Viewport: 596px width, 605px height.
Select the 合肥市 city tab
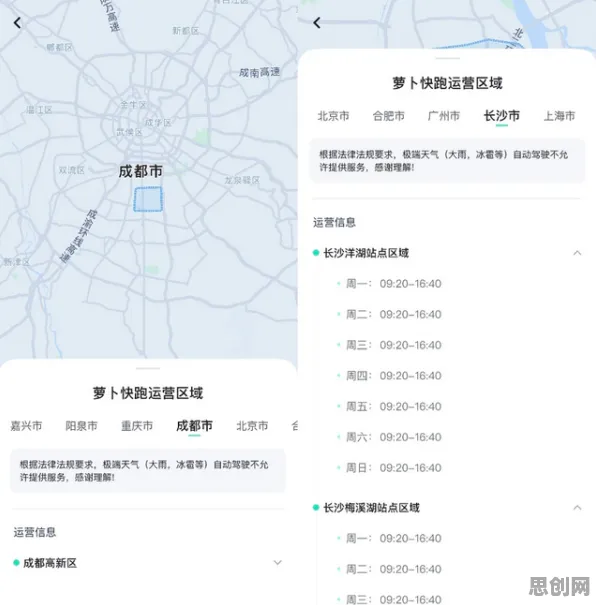point(388,116)
